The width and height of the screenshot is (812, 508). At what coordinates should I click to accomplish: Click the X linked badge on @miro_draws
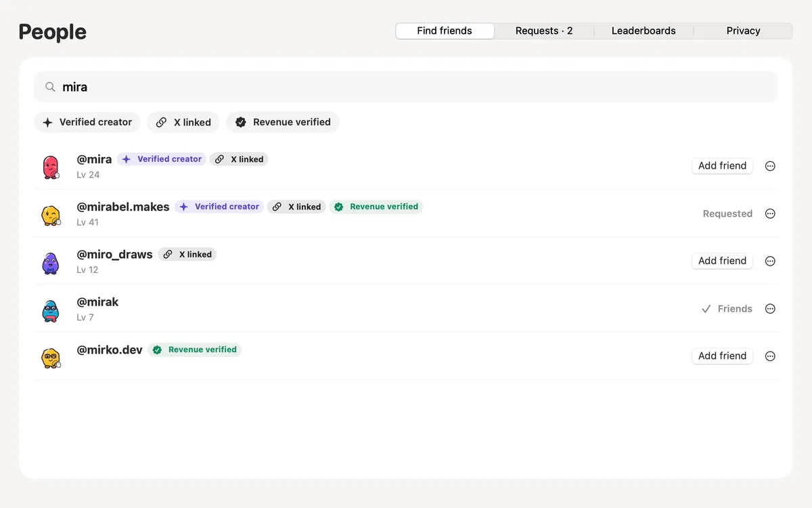187,254
